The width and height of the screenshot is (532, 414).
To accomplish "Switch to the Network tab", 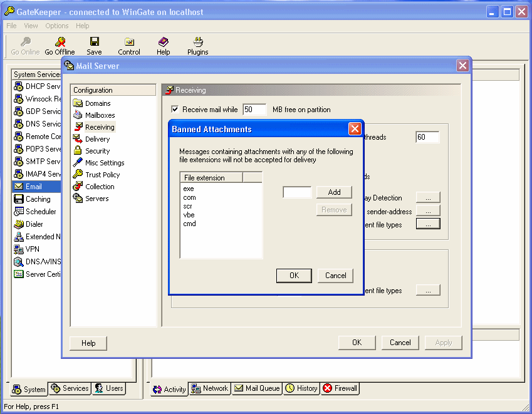I will click(210, 388).
